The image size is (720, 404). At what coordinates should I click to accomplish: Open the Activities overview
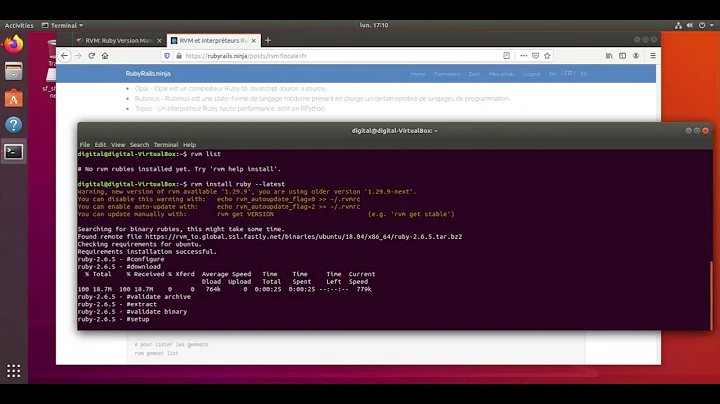pyautogui.click(x=19, y=25)
